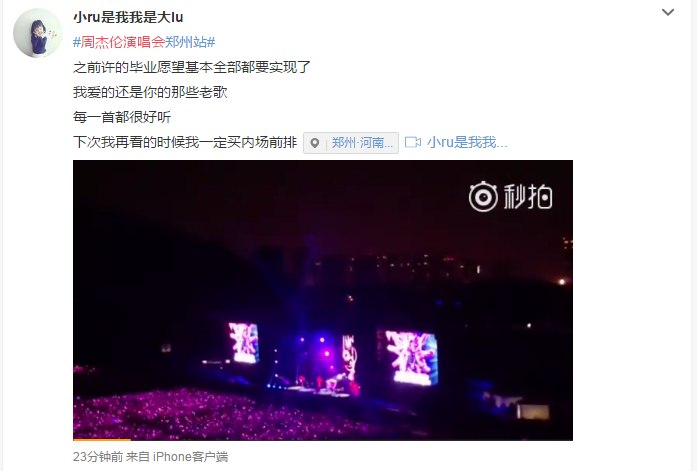Click the text 下次我再看的时候我一定买内场前排
Screen dimensions: 697x471
(185, 142)
